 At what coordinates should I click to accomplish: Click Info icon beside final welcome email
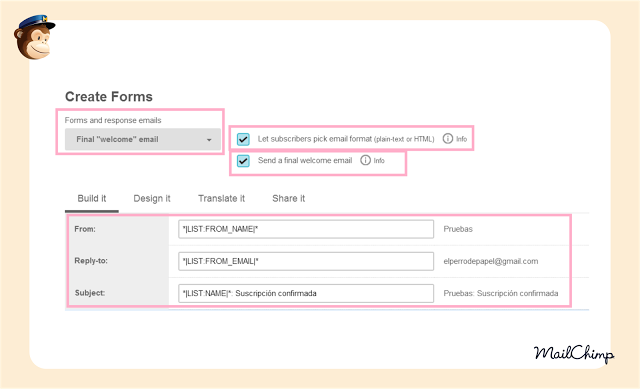click(365, 160)
